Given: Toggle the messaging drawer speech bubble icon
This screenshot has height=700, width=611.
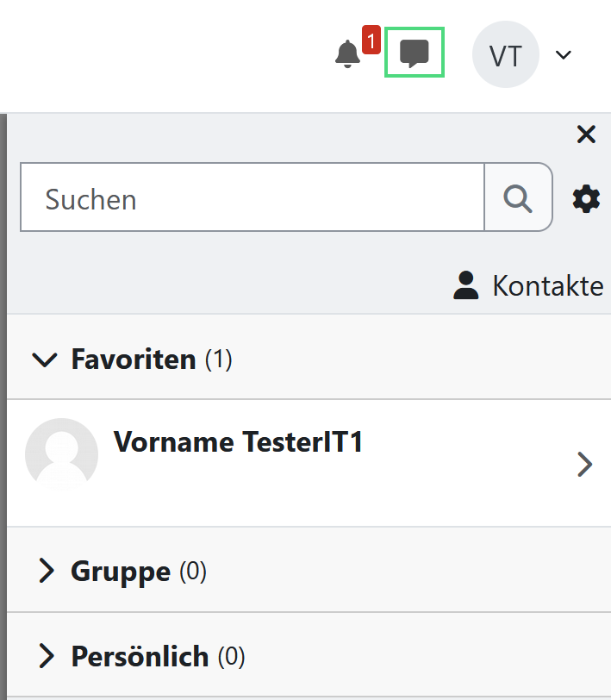Looking at the screenshot, I should click(x=414, y=53).
